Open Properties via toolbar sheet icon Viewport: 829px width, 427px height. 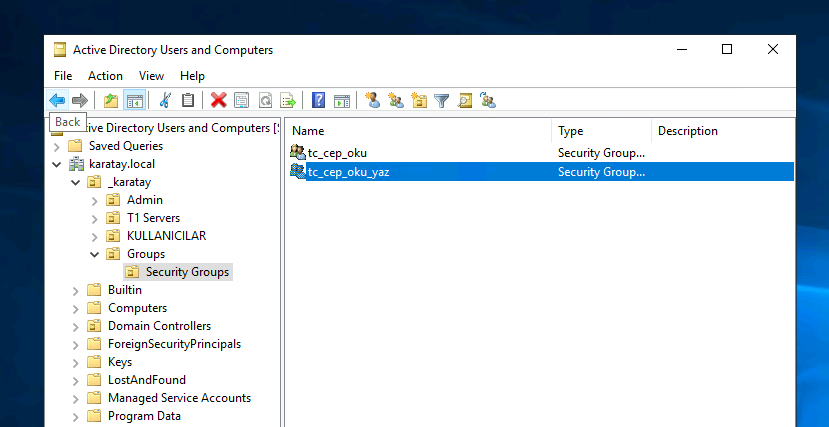241,100
